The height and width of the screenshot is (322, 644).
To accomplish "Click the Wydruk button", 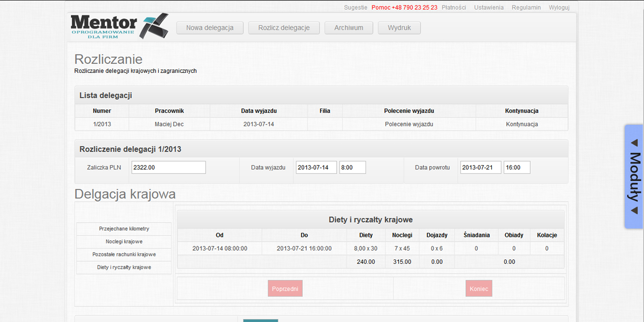I will coord(399,28).
